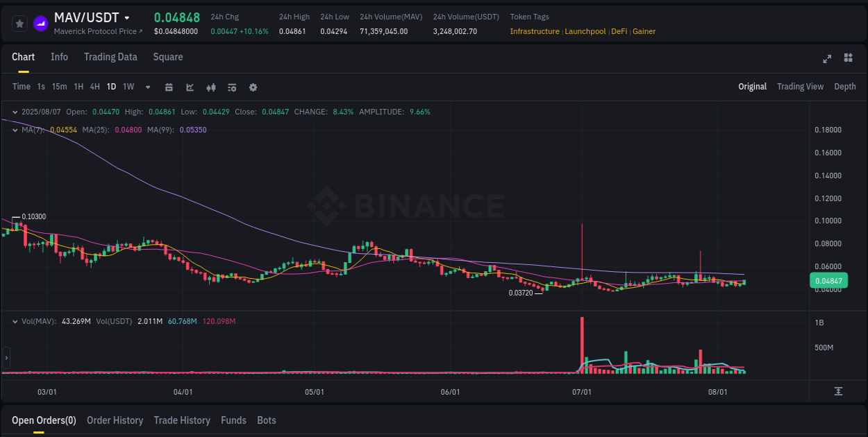The image size is (868, 437).
Task: Select the date range picker icon
Action: [x=169, y=87]
